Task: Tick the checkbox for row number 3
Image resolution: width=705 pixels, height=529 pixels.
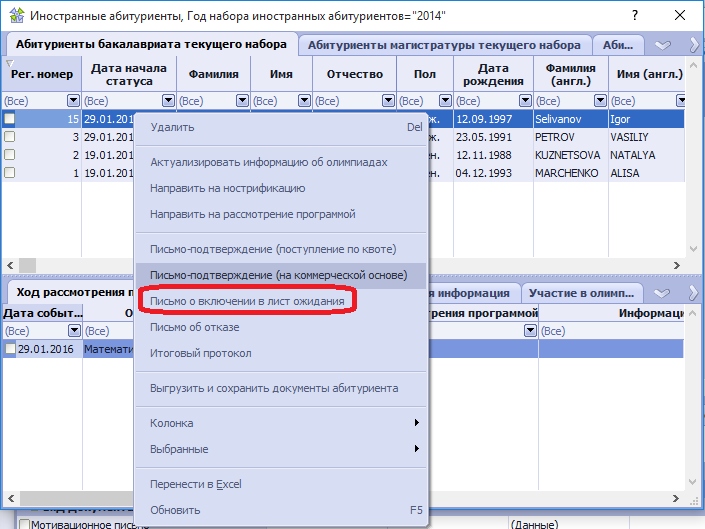Action: pos(9,137)
